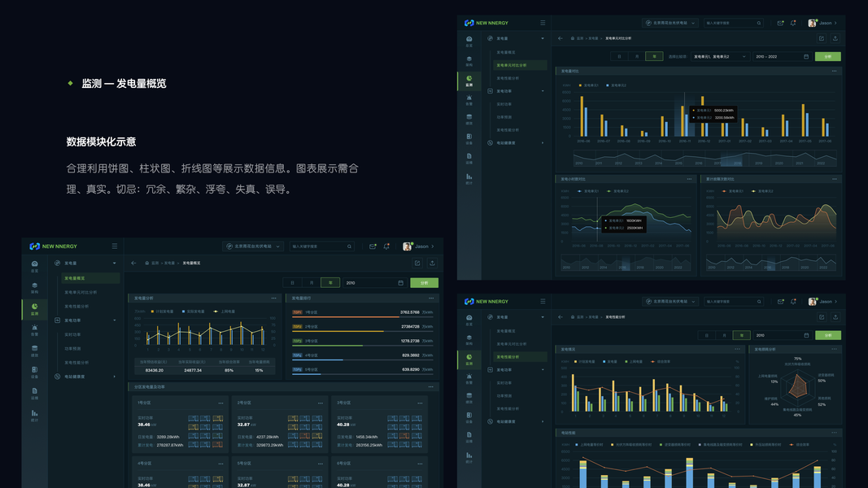Screen dimensions: 868x488
Task: Open mail icon in overview dashboard header
Action: 373,246
